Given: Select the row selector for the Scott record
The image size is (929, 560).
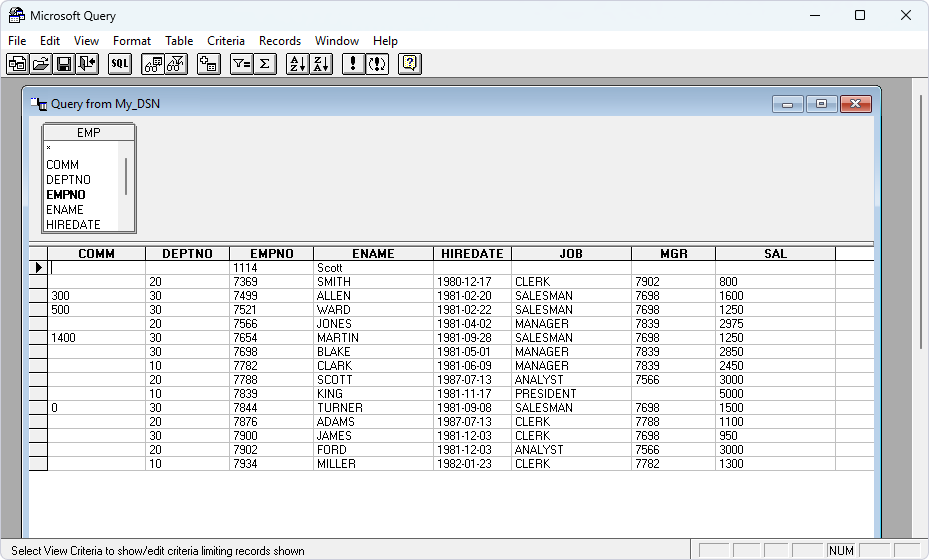Looking at the screenshot, I should pos(38,268).
